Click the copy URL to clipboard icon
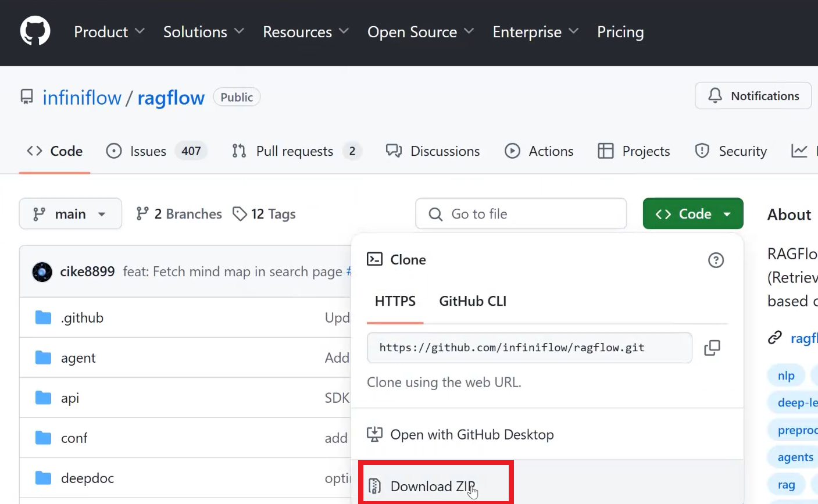The image size is (818, 504). [x=712, y=348]
